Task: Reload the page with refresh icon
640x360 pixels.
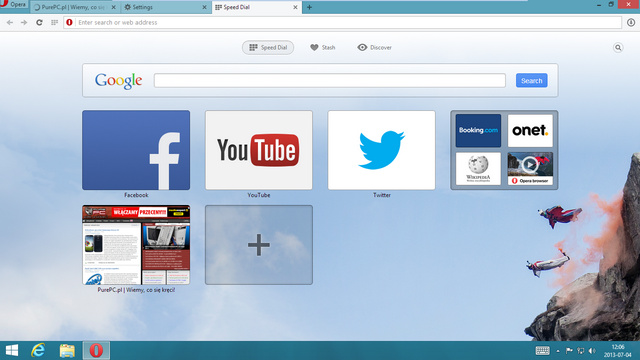Action: click(x=39, y=22)
